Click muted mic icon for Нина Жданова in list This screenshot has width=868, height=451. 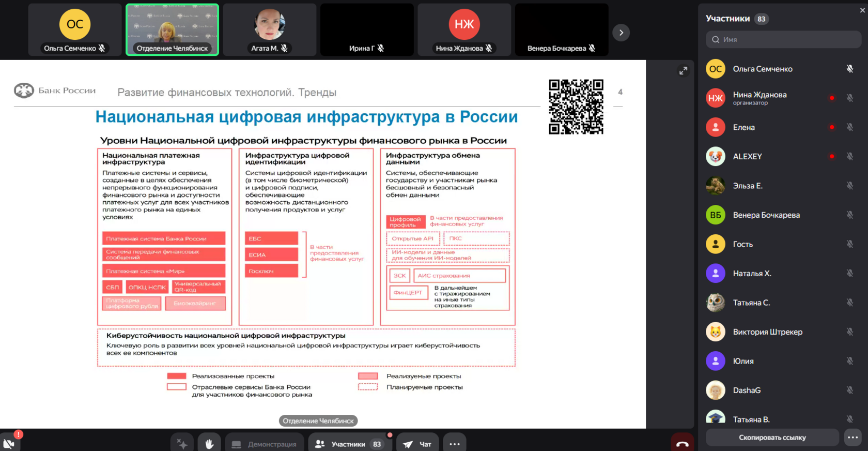(x=850, y=98)
